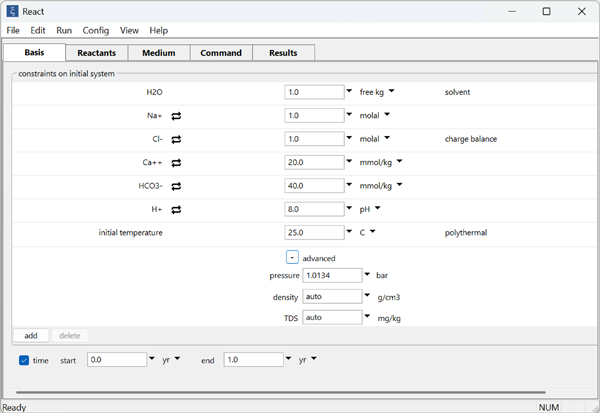Open the pressure unit dropdown showing bar
600x413 pixels.
pyautogui.click(x=367, y=275)
